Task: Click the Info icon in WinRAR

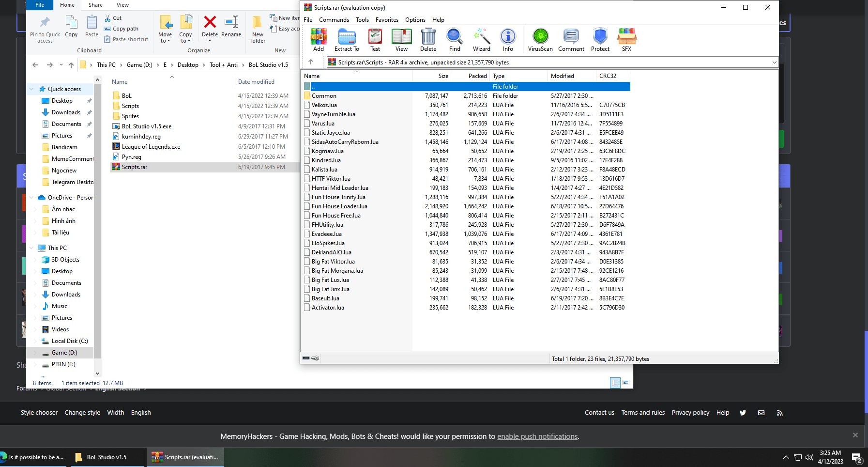Action: tap(508, 40)
